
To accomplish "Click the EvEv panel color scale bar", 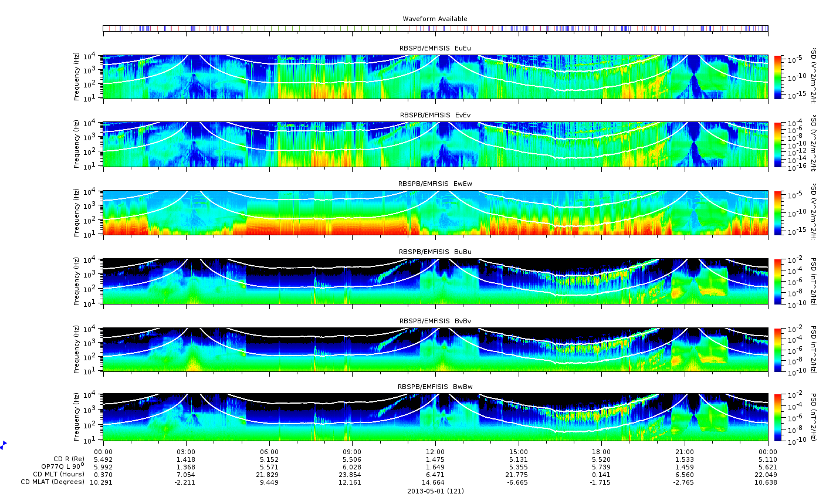I will tap(778, 144).
